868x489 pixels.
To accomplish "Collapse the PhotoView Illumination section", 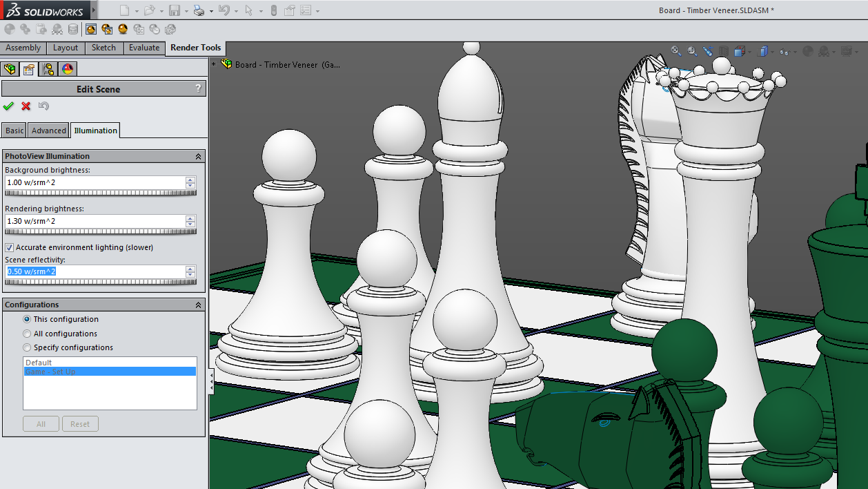I will pyautogui.click(x=198, y=157).
